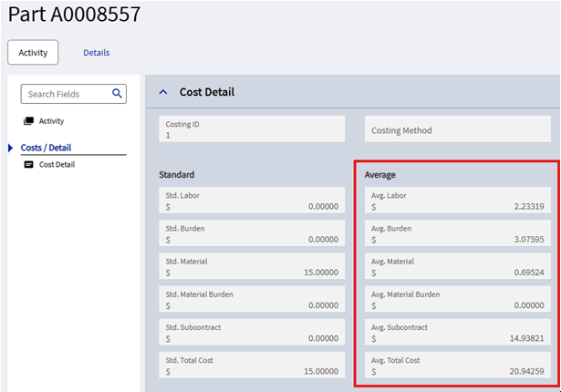
Task: Click the Cost Detail card icon
Action: coord(28,165)
